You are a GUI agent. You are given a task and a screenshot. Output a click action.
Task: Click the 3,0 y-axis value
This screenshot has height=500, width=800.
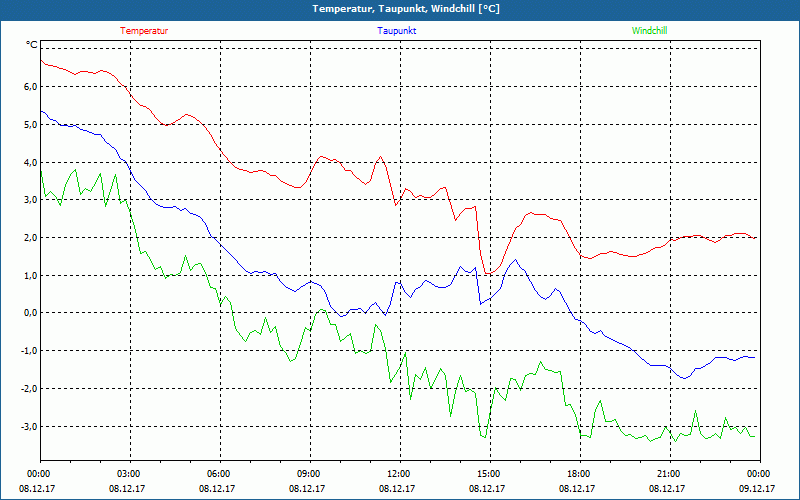click(30, 199)
